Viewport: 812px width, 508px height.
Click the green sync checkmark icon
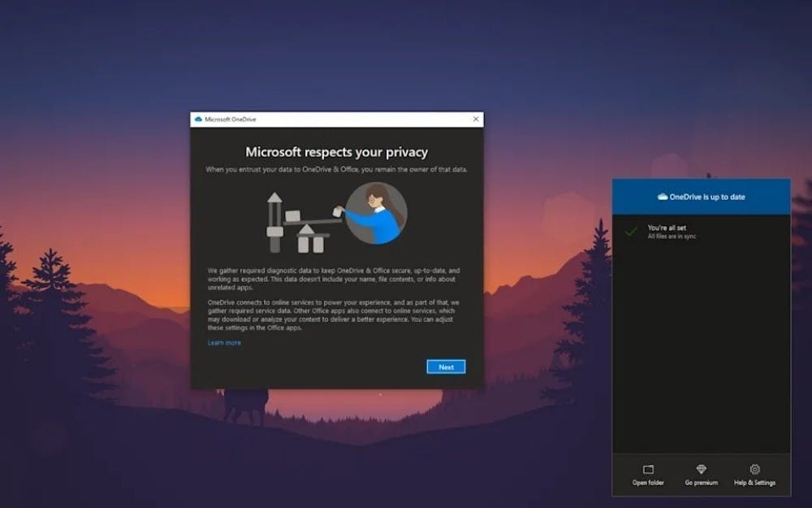[631, 232]
